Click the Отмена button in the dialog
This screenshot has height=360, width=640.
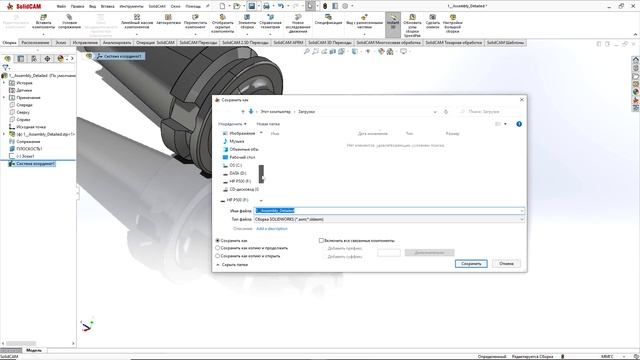tap(506, 264)
